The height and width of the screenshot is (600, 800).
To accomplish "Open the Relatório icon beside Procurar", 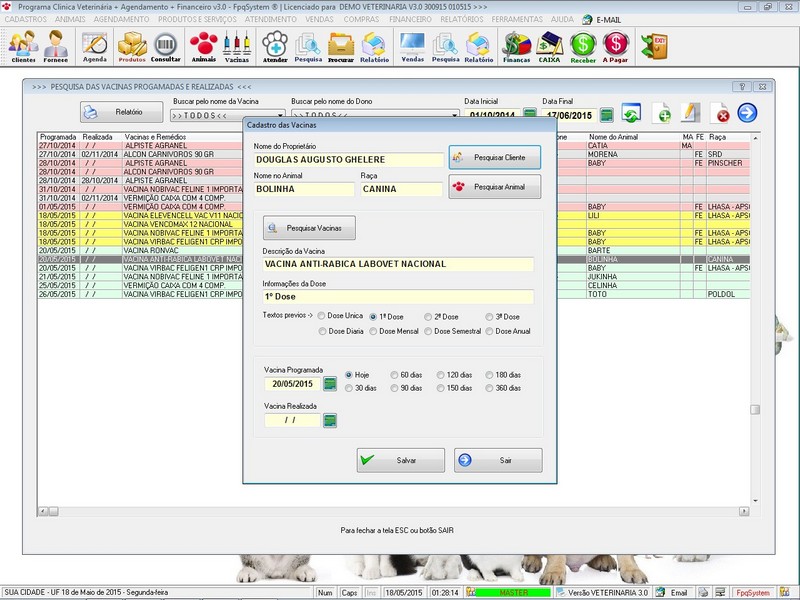I will [x=374, y=46].
